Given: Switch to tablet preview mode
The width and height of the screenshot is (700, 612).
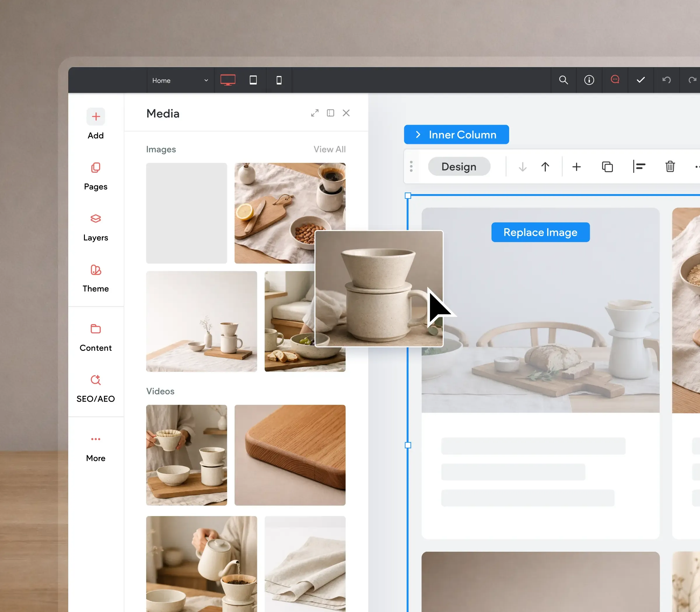Looking at the screenshot, I should [253, 80].
